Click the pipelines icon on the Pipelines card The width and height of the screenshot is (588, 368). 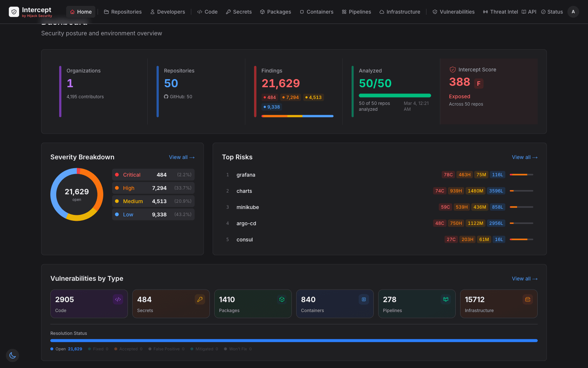pyautogui.click(x=446, y=299)
